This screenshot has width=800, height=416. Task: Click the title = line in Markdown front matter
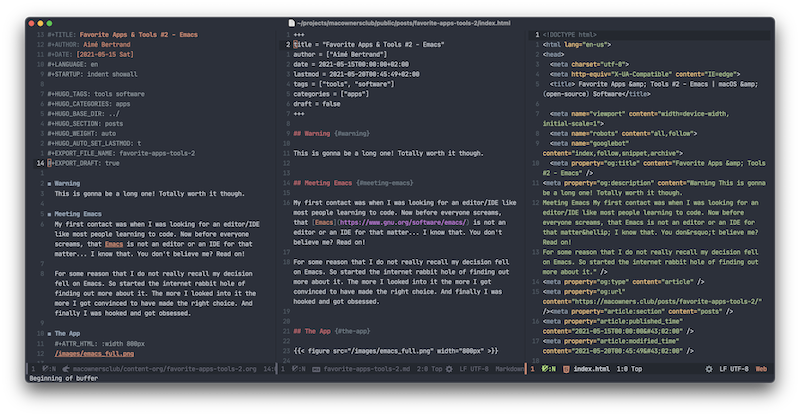pos(369,44)
